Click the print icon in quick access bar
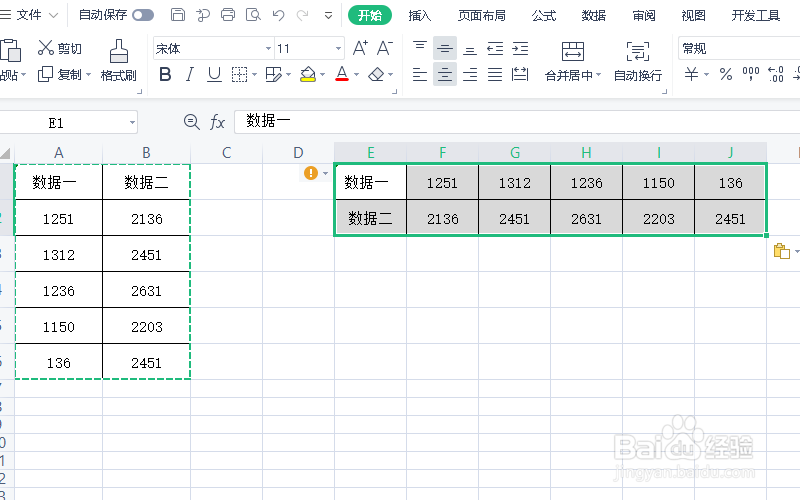The height and width of the screenshot is (500, 800). 228,15
